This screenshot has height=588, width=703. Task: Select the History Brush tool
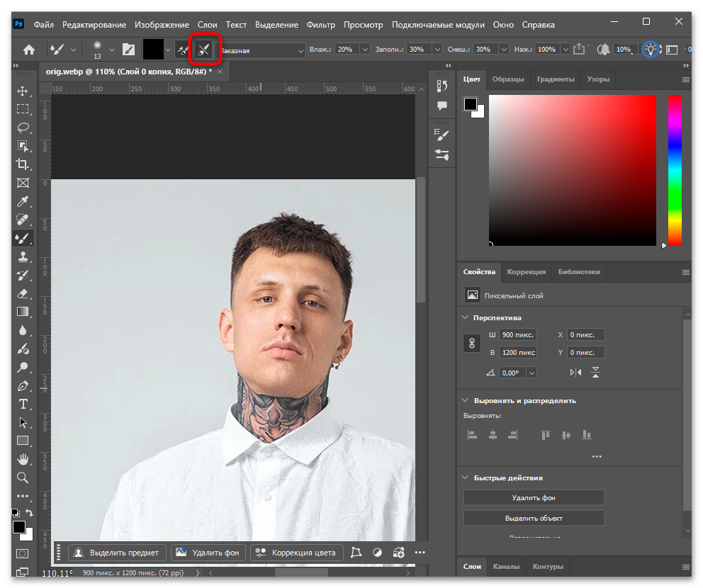[23, 275]
